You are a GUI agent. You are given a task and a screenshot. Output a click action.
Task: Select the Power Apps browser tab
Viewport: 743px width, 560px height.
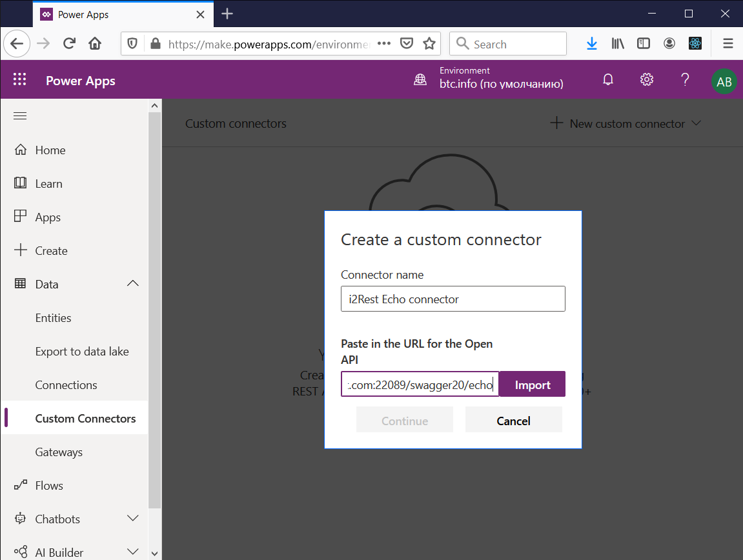(123, 14)
